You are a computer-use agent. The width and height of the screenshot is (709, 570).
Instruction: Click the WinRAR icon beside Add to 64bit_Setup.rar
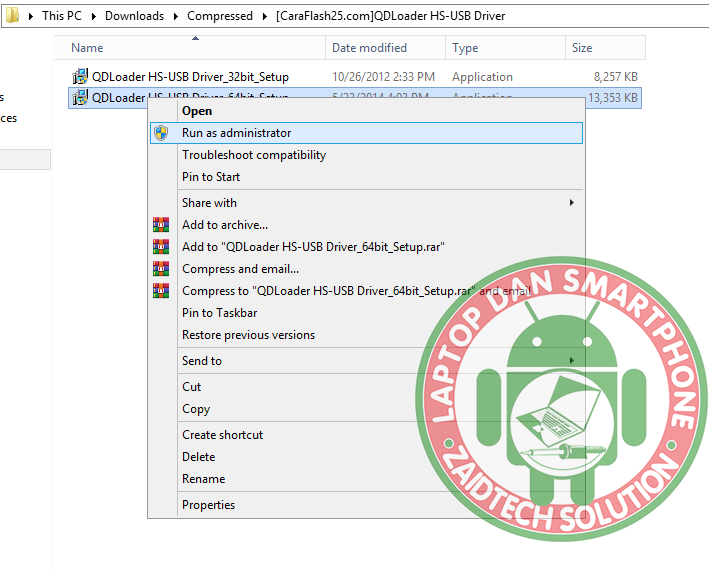pyautogui.click(x=161, y=247)
